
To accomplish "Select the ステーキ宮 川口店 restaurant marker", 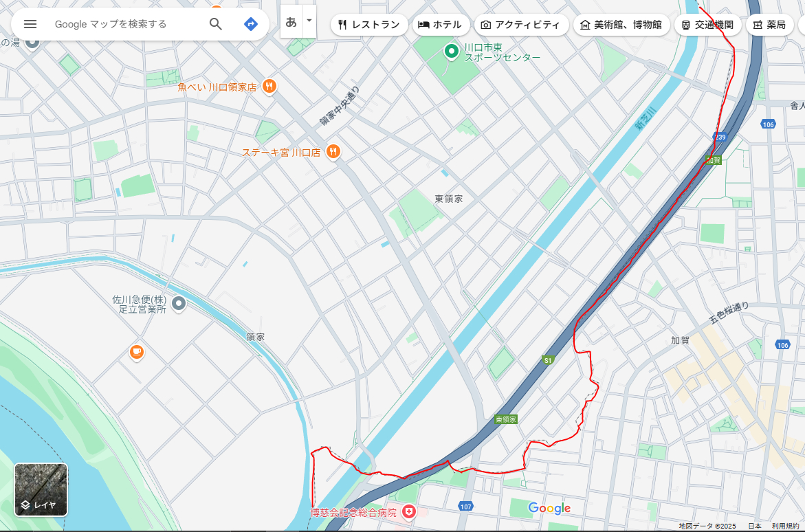I will (333, 152).
